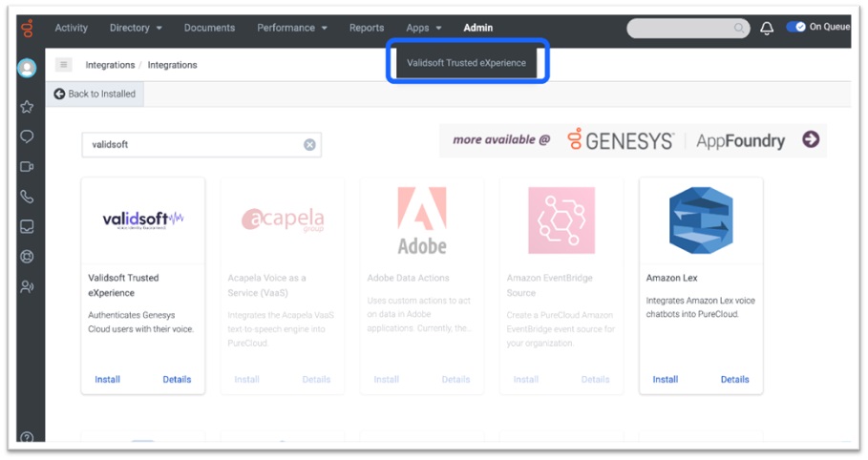Expand the Performance dropdown menu
This screenshot has height=460, width=868.
click(291, 28)
